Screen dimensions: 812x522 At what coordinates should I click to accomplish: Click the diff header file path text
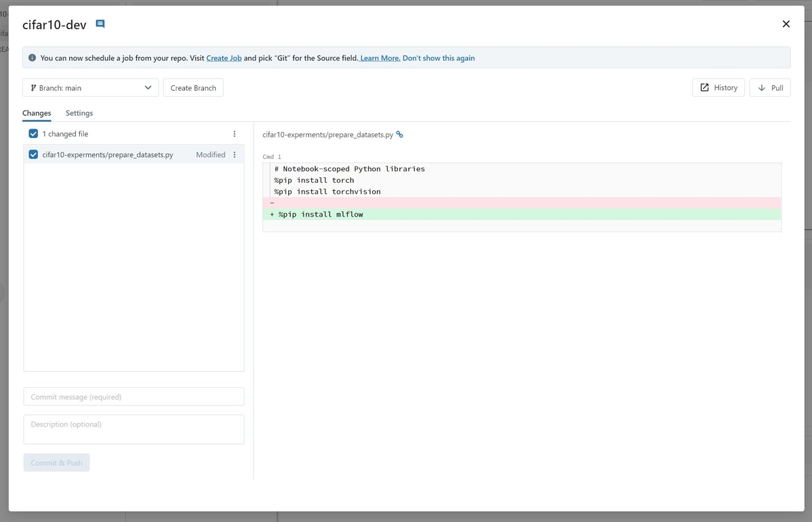[328, 135]
